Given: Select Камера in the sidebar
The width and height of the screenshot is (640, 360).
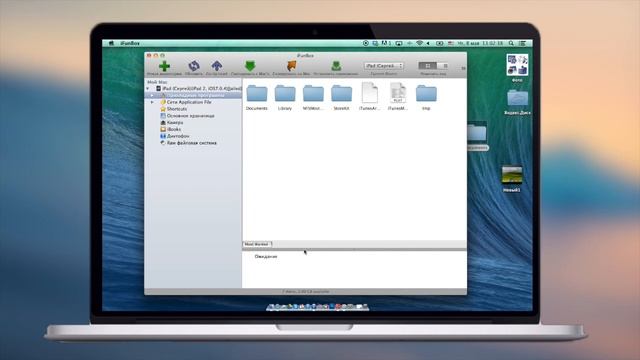Looking at the screenshot, I should (175, 122).
